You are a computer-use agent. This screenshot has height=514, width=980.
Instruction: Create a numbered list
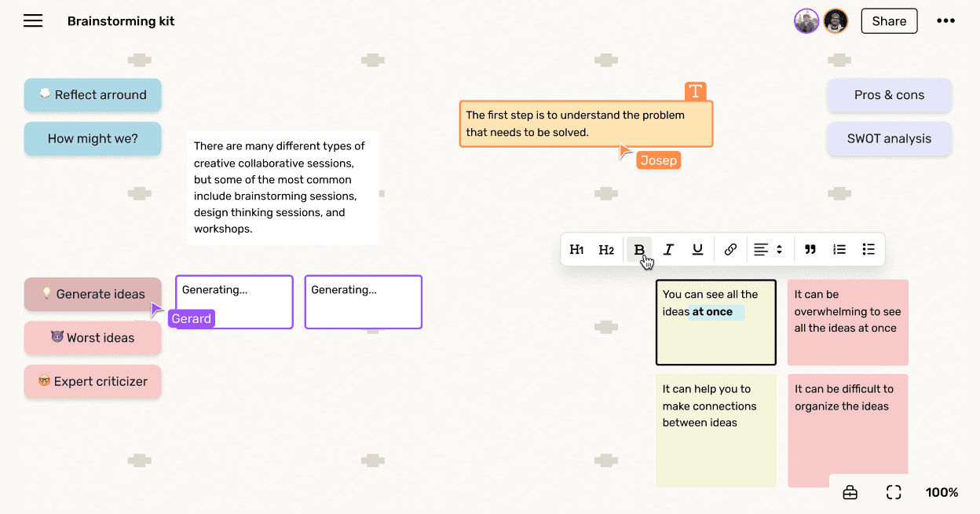(x=839, y=250)
